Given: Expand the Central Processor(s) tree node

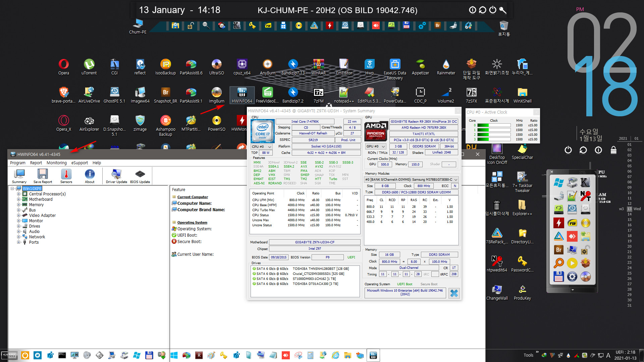Looking at the screenshot, I should [x=19, y=194].
